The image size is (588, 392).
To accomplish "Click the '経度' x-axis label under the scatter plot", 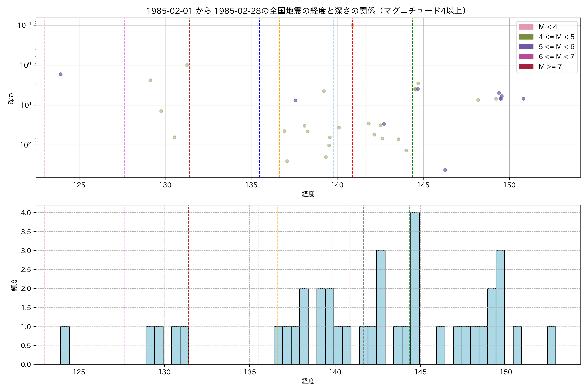I will point(308,194).
